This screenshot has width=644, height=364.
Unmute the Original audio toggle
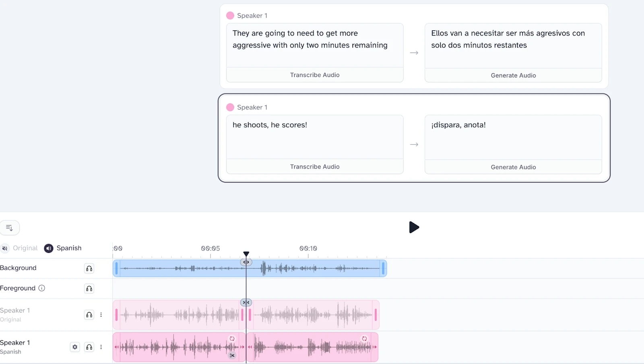point(5,248)
